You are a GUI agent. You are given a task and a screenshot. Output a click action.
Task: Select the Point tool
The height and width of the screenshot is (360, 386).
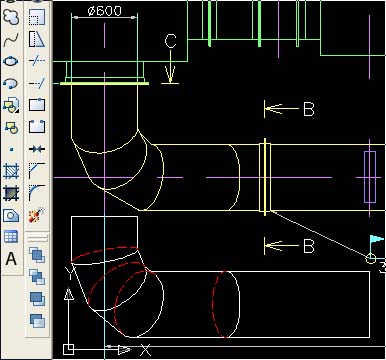pos(11,149)
